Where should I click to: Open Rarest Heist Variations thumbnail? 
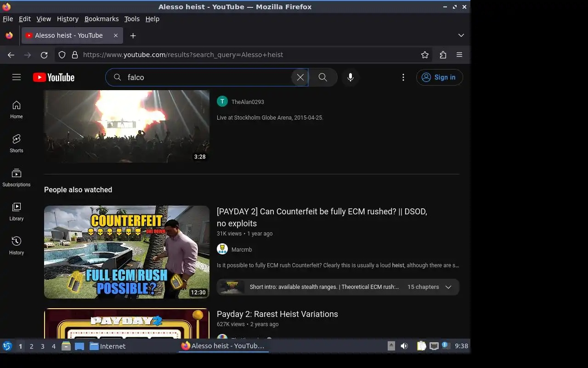pyautogui.click(x=127, y=324)
